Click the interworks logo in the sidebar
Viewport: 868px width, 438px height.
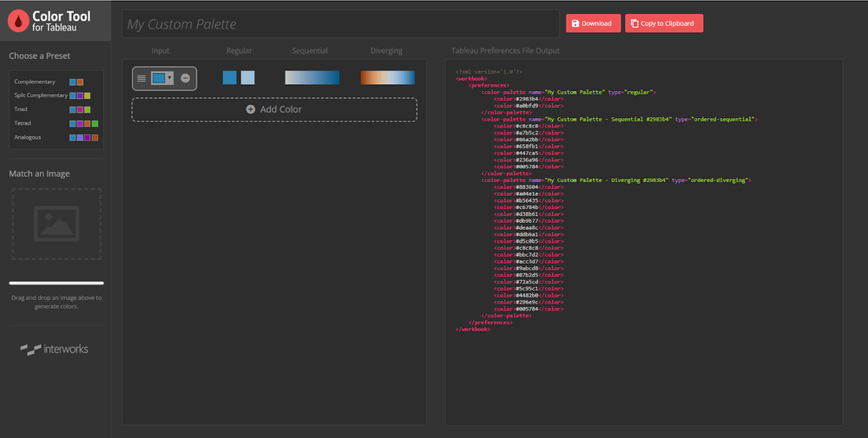click(x=54, y=349)
